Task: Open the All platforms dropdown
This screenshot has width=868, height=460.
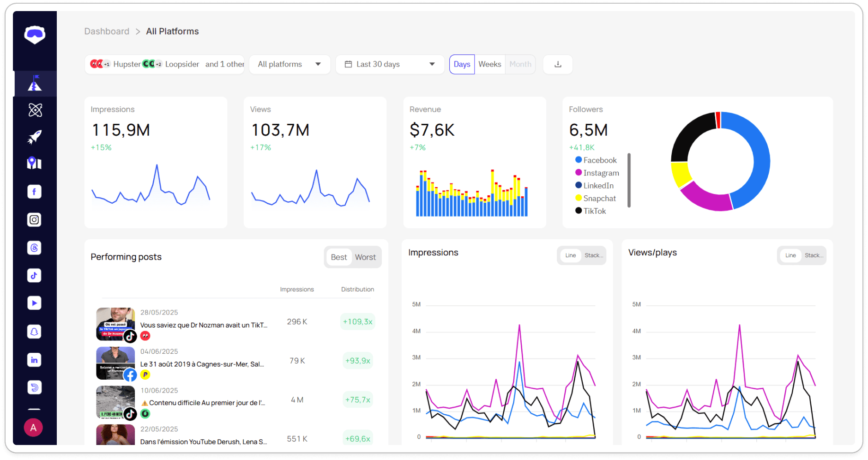Action: pyautogui.click(x=289, y=64)
